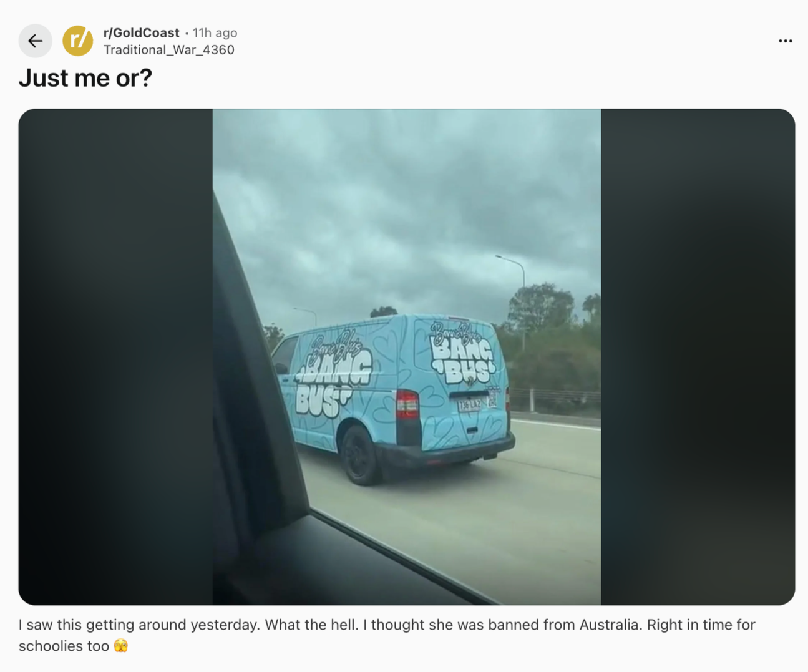Click the right blurred margin of the media

[698, 357]
